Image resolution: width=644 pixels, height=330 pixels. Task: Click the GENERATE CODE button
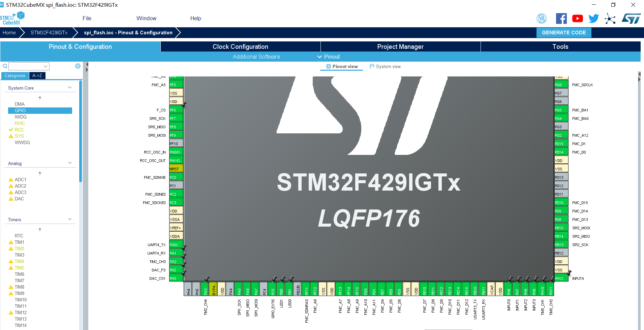[563, 32]
